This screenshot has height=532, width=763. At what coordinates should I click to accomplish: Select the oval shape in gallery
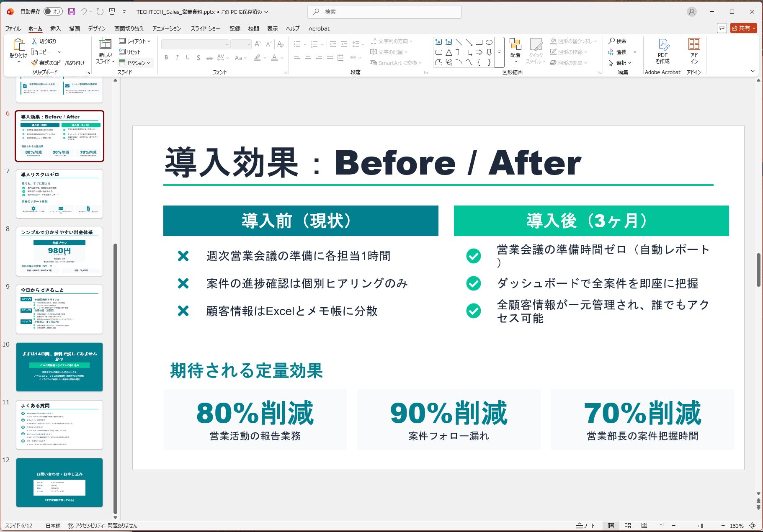489,42
